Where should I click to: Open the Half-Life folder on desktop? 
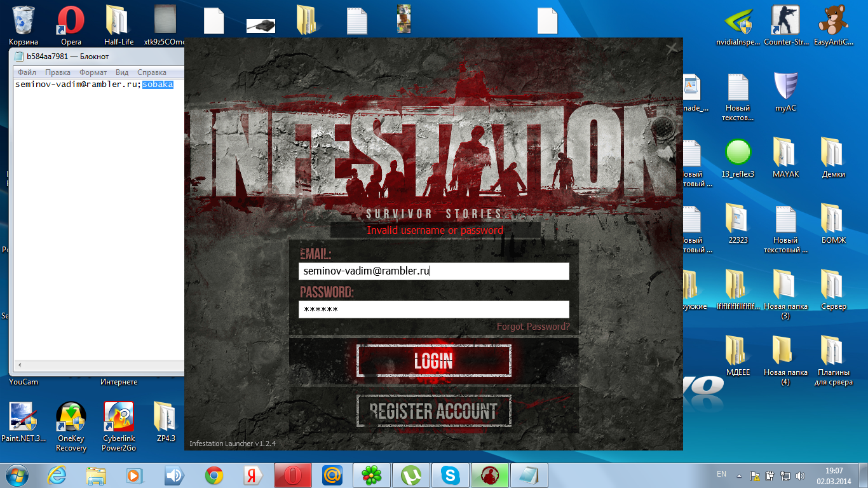(118, 25)
